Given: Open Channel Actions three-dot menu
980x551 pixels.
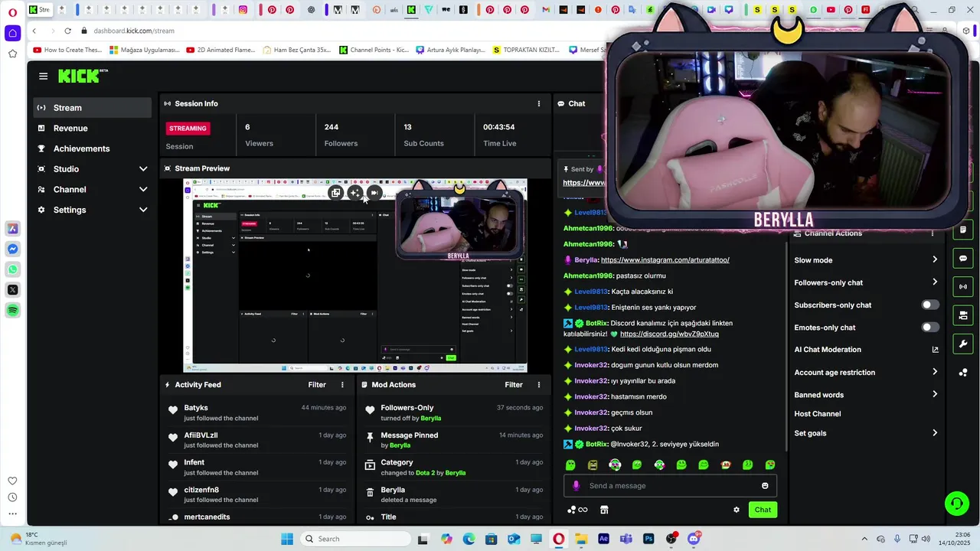Looking at the screenshot, I should (x=933, y=233).
